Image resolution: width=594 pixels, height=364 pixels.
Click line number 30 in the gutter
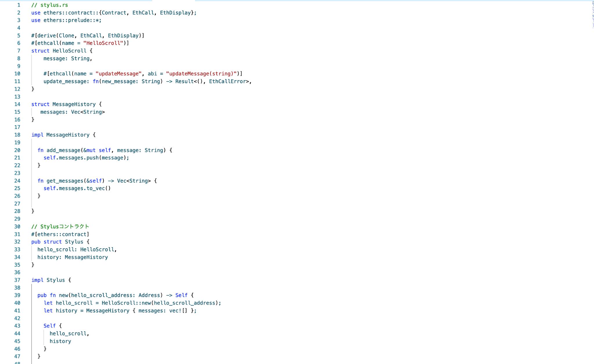17,227
